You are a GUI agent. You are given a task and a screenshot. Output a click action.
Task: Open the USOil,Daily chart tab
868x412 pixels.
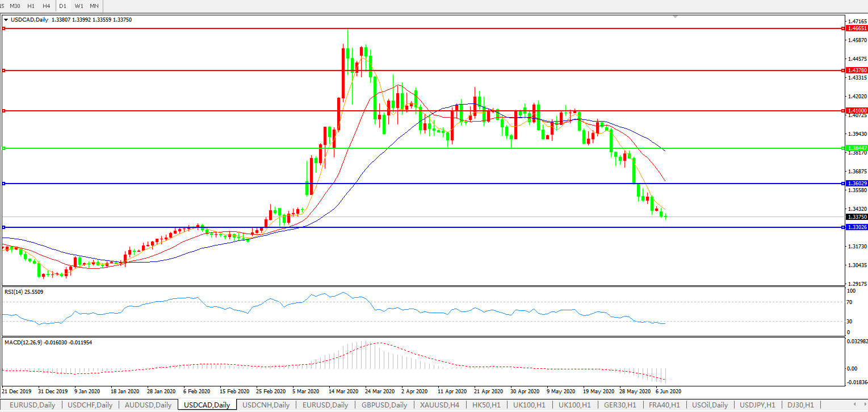click(x=710, y=405)
